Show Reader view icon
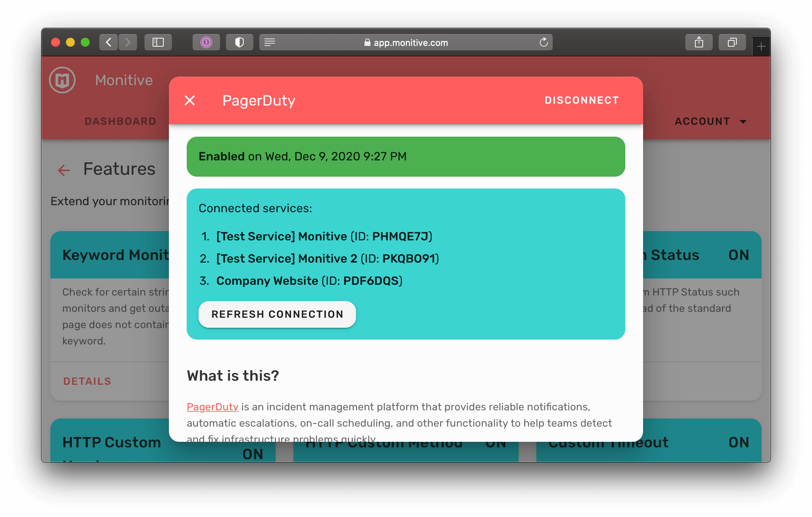The width and height of the screenshot is (812, 517). pos(270,42)
